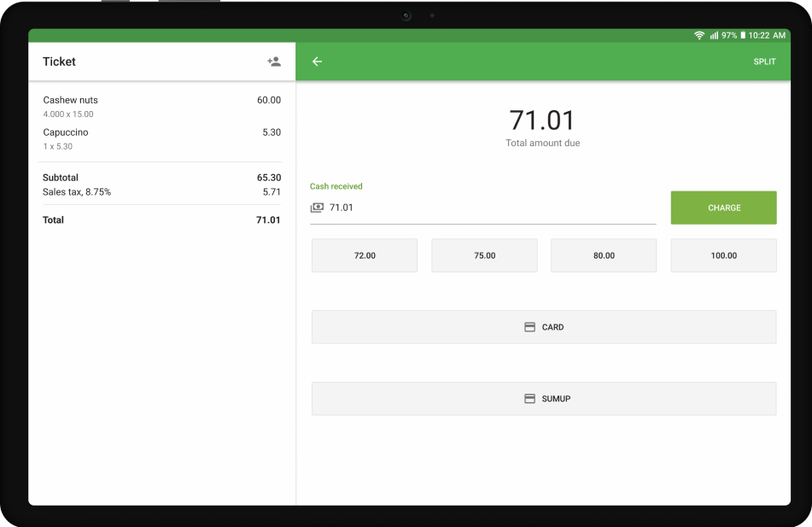The width and height of the screenshot is (812, 527).
Task: Tap the back arrow on the payment screen
Action: pyautogui.click(x=317, y=61)
